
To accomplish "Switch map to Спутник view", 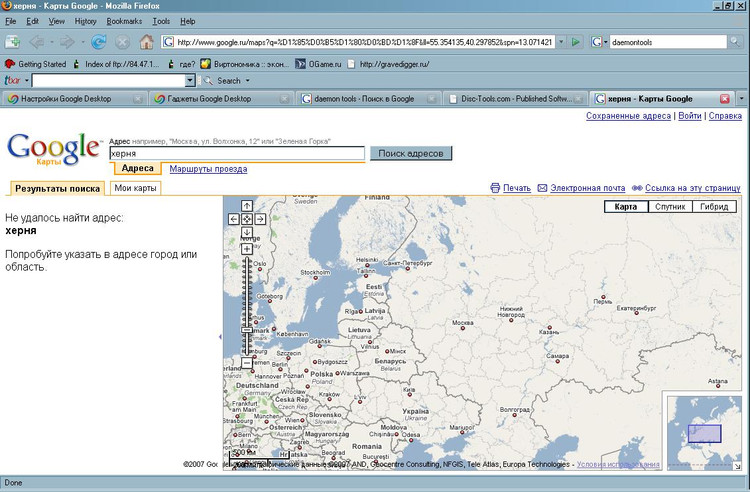I will tap(670, 207).
